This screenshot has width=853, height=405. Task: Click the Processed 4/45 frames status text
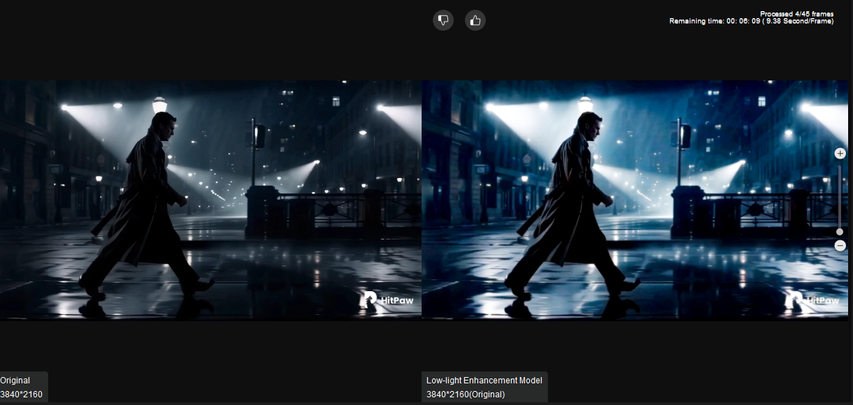[x=796, y=14]
